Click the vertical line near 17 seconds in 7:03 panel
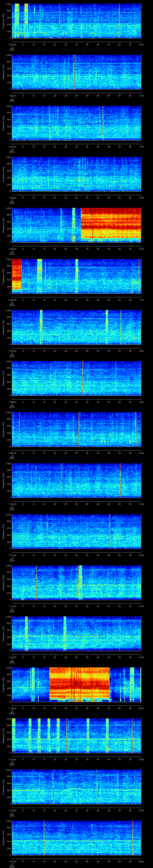153x868 pixels. pos(49,123)
